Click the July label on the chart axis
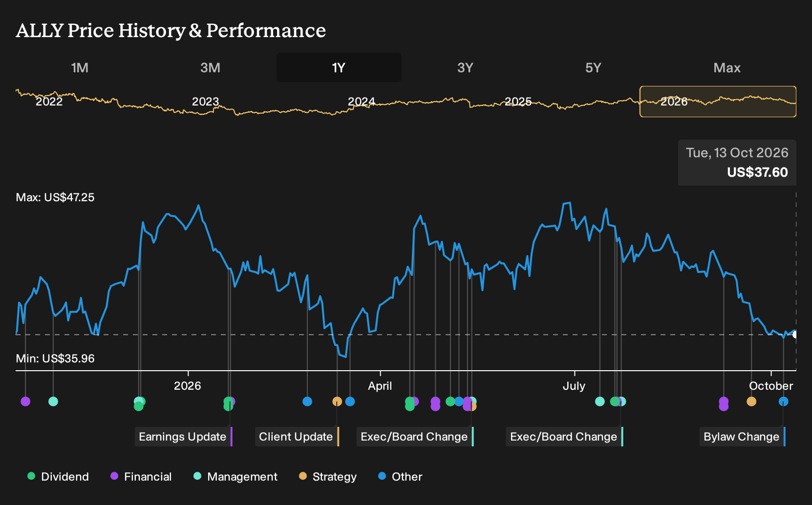This screenshot has height=505, width=812. [574, 386]
